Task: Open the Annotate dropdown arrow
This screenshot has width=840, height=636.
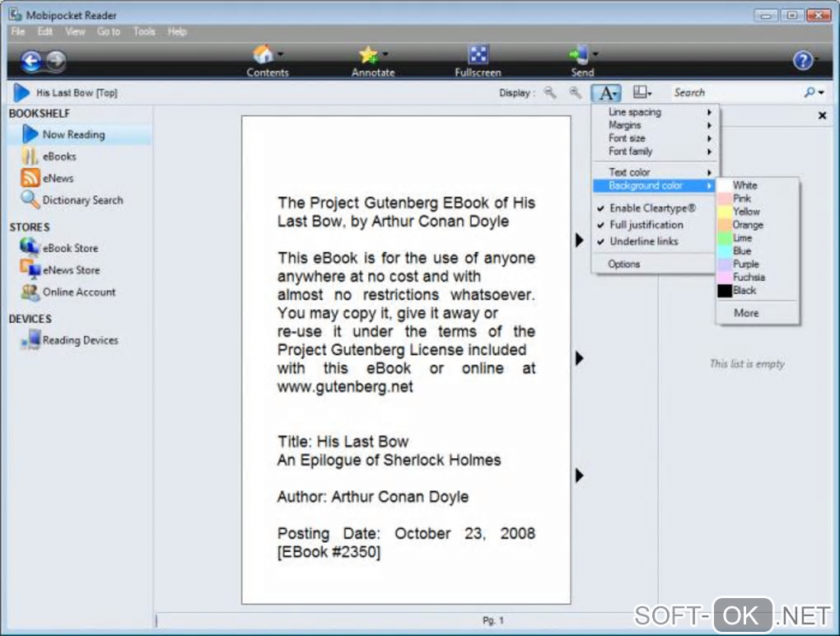Action: [385, 54]
